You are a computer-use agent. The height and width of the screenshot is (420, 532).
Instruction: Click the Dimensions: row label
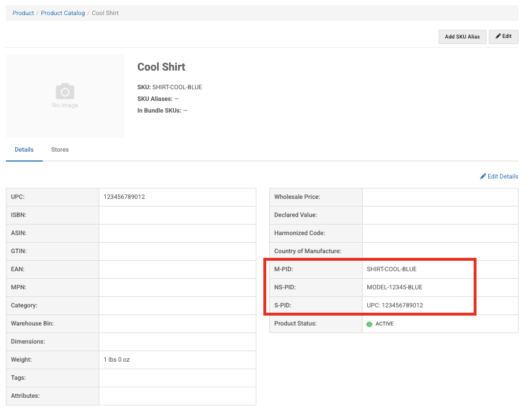tap(28, 341)
